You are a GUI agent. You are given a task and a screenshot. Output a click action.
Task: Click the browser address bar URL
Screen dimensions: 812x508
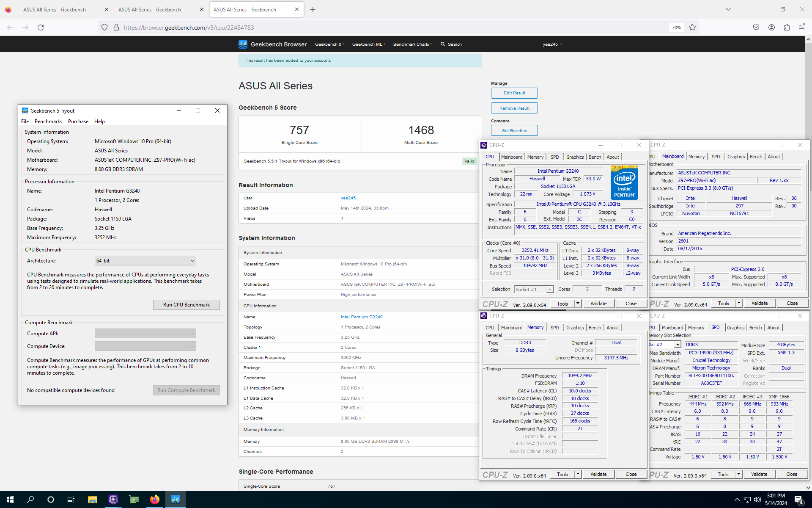[x=189, y=28]
